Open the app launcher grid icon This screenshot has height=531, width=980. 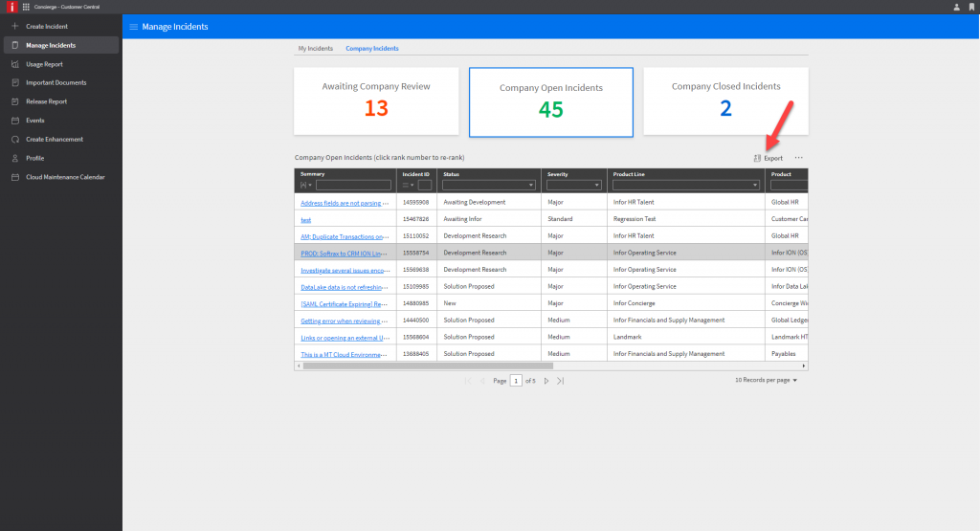coord(25,7)
